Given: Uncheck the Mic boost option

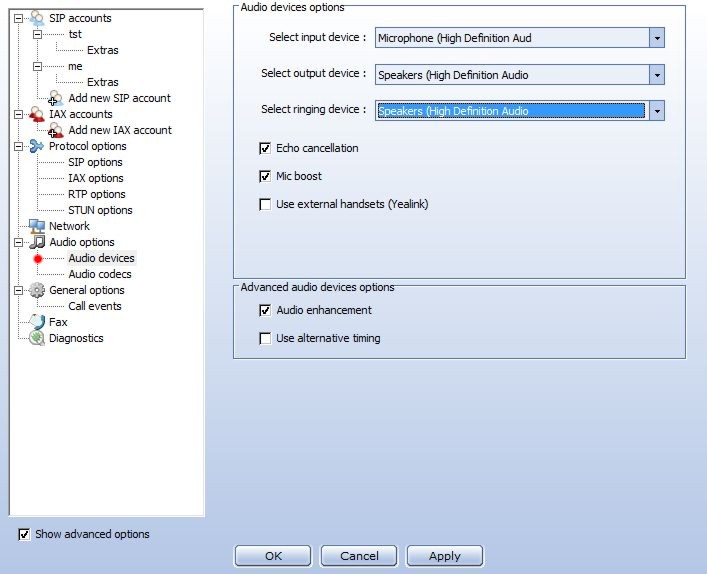Looking at the screenshot, I should pos(265,176).
